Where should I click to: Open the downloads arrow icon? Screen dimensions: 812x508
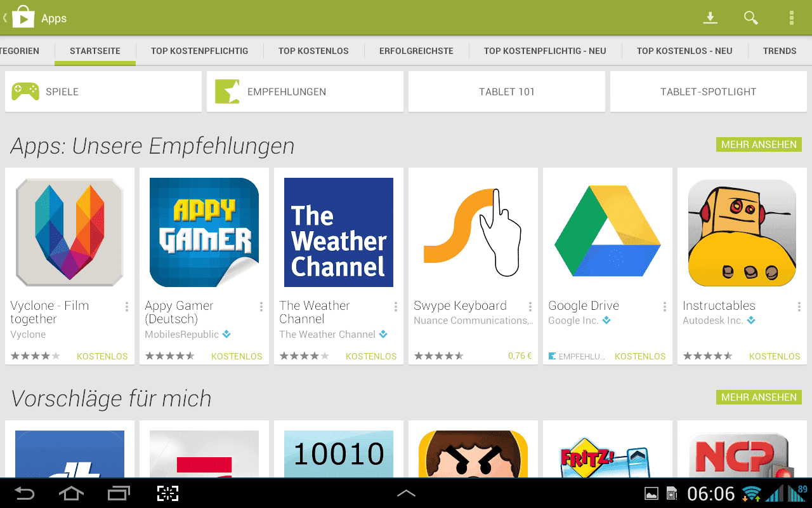pos(710,18)
